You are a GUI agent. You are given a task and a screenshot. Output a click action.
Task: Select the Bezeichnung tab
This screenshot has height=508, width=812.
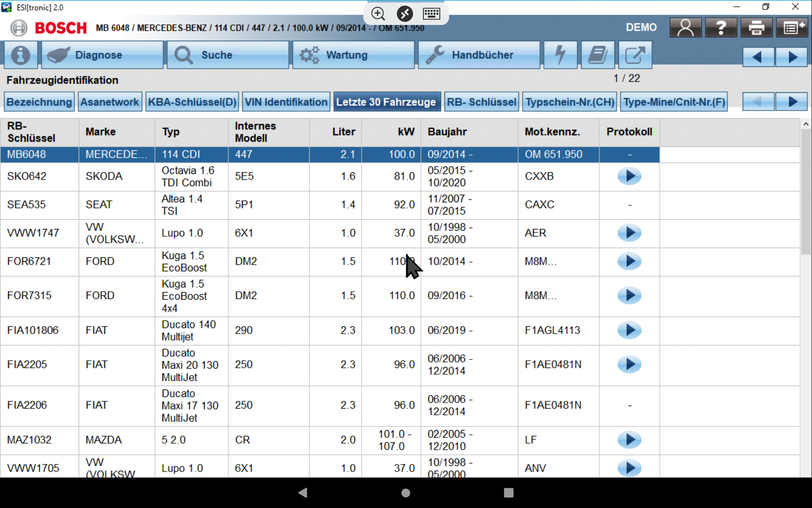pyautogui.click(x=39, y=102)
